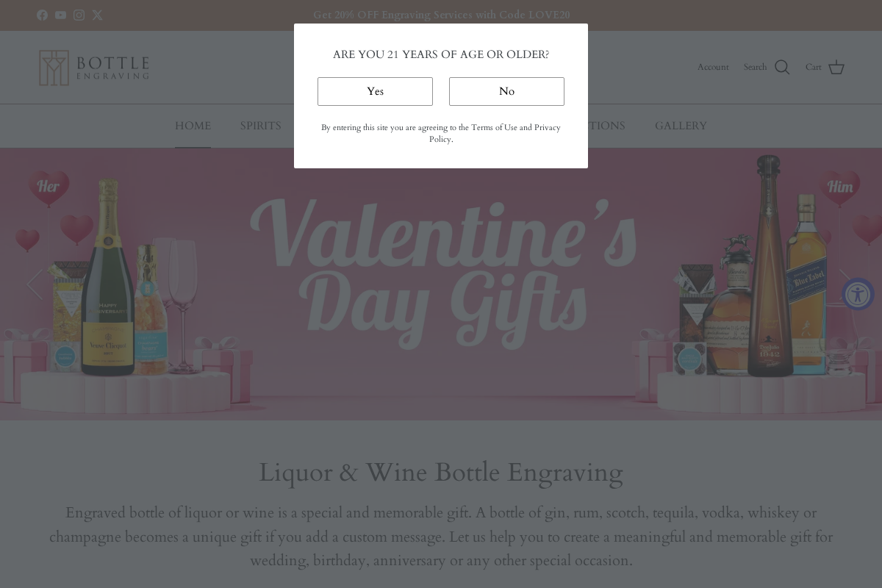This screenshot has width=882, height=588.
Task: Open the Facebook social icon
Action: [42, 15]
